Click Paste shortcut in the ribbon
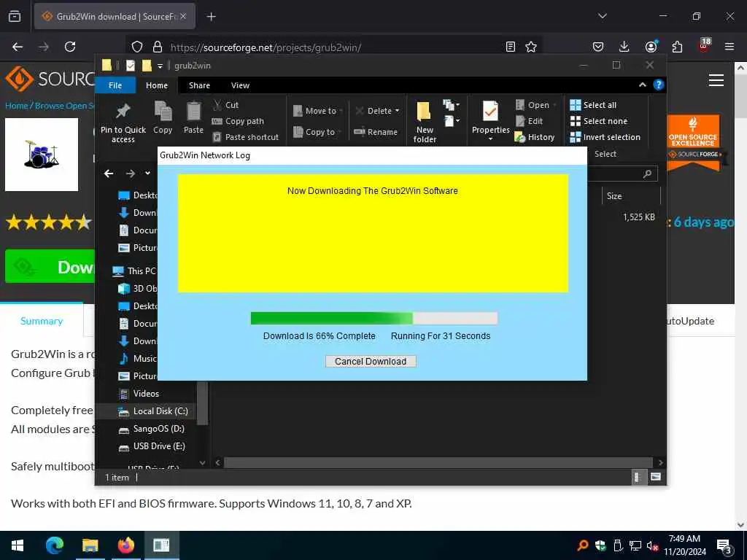The height and width of the screenshot is (560, 747). 245,137
